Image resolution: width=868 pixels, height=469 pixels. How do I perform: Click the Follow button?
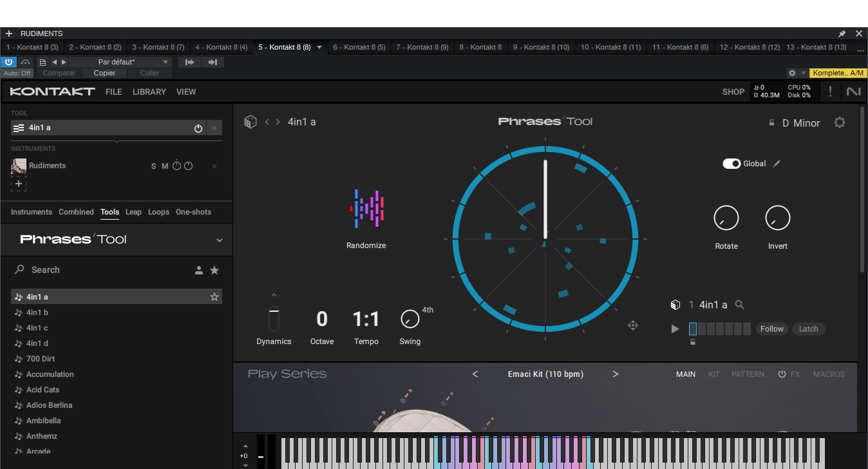coord(771,329)
